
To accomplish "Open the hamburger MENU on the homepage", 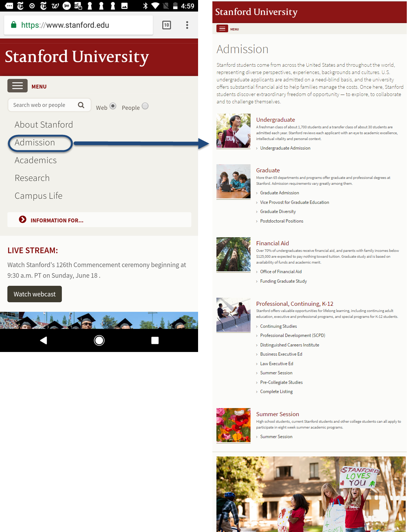I will click(17, 85).
